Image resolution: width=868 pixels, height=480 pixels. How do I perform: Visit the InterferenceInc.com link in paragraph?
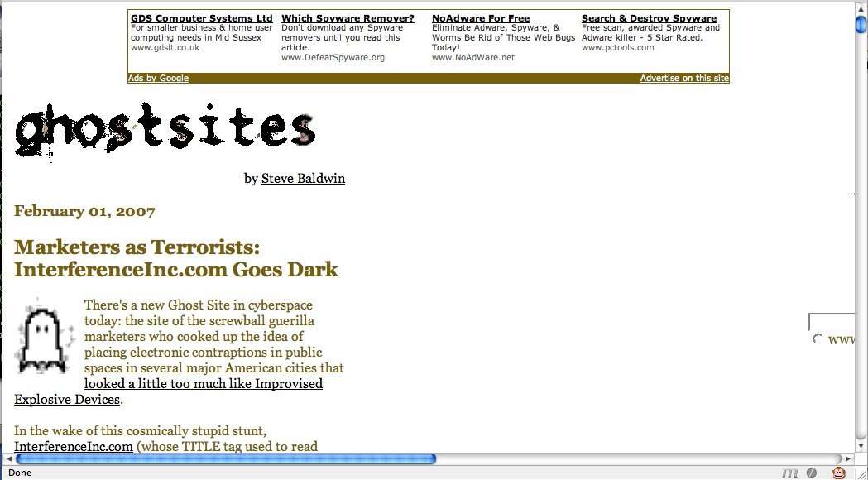click(74, 447)
